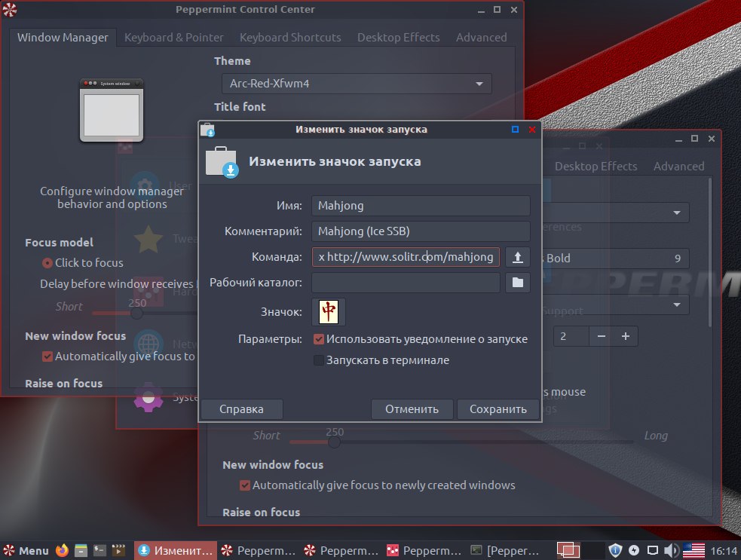Minimize the front Peppermint Control Center window
This screenshot has height=560, width=741.
point(481,10)
